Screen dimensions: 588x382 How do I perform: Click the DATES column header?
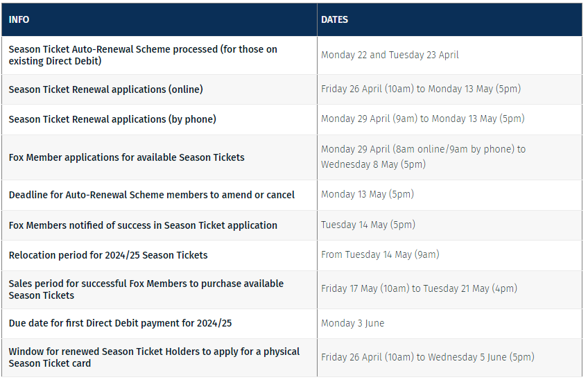334,19
